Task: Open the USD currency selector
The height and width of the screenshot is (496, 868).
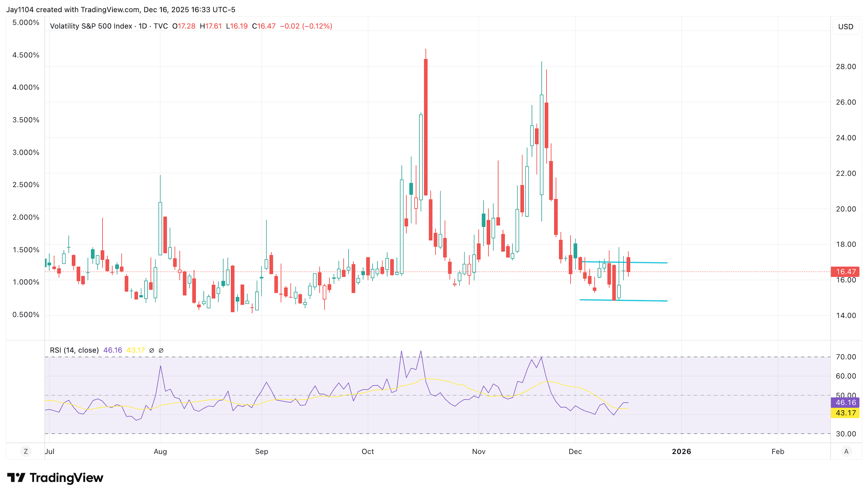Action: 845,27
